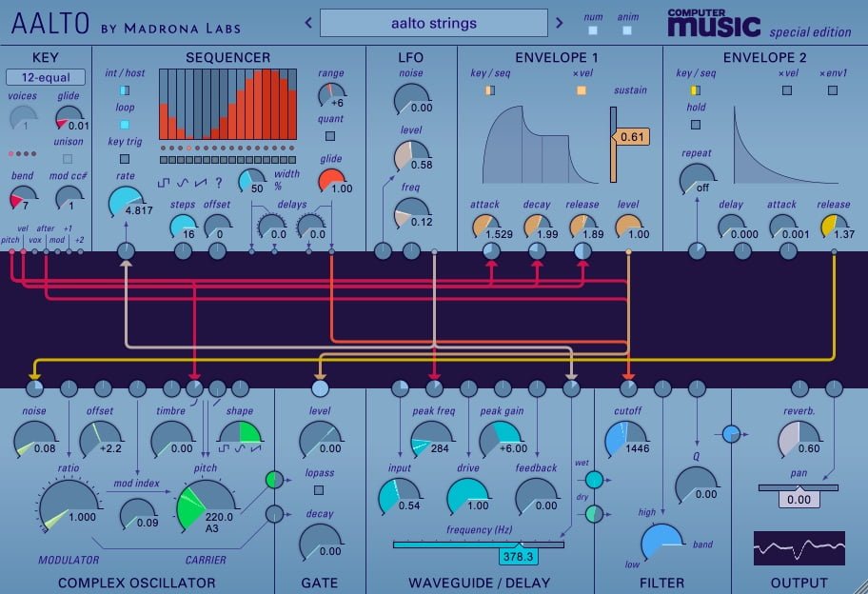Randomize sequencer with question mark icon
This screenshot has width=868, height=594.
(219, 182)
